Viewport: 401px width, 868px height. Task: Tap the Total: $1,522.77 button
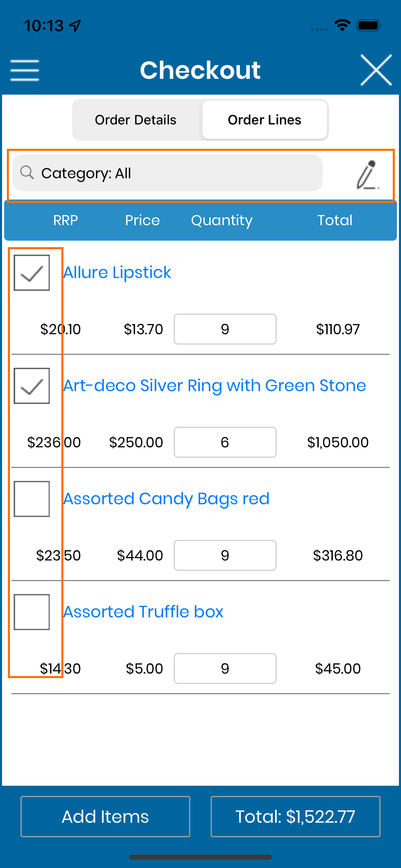pyautogui.click(x=295, y=816)
